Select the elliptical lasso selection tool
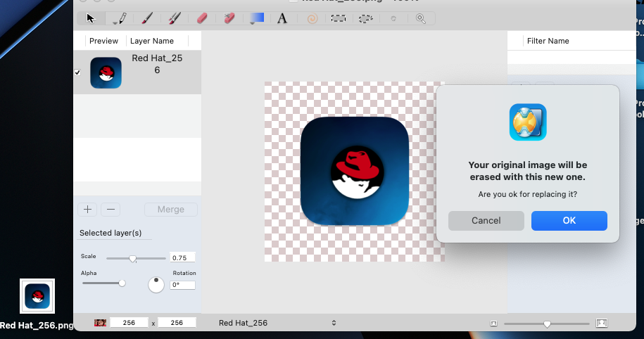The height and width of the screenshot is (339, 644). tap(365, 18)
